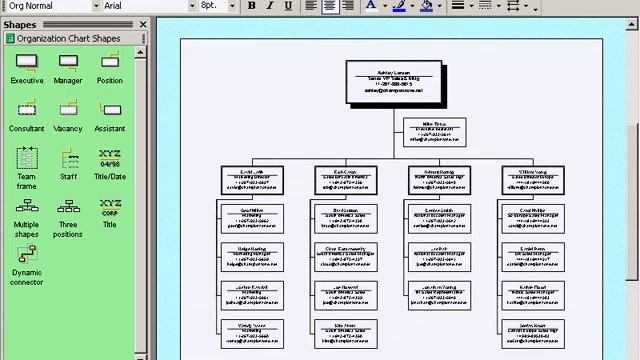Align text left
640x360 pixels.
(311, 6)
